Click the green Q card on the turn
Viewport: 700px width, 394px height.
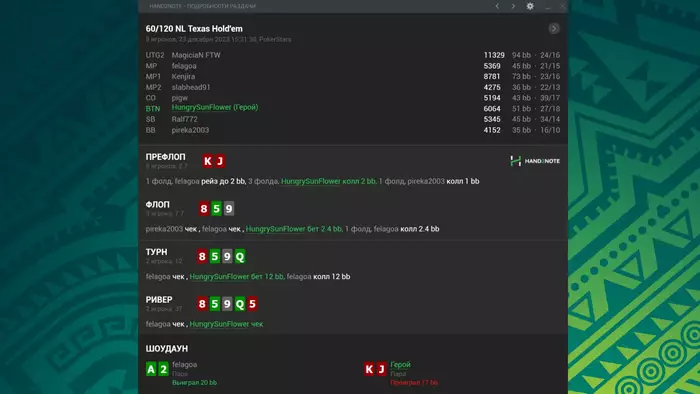click(240, 256)
